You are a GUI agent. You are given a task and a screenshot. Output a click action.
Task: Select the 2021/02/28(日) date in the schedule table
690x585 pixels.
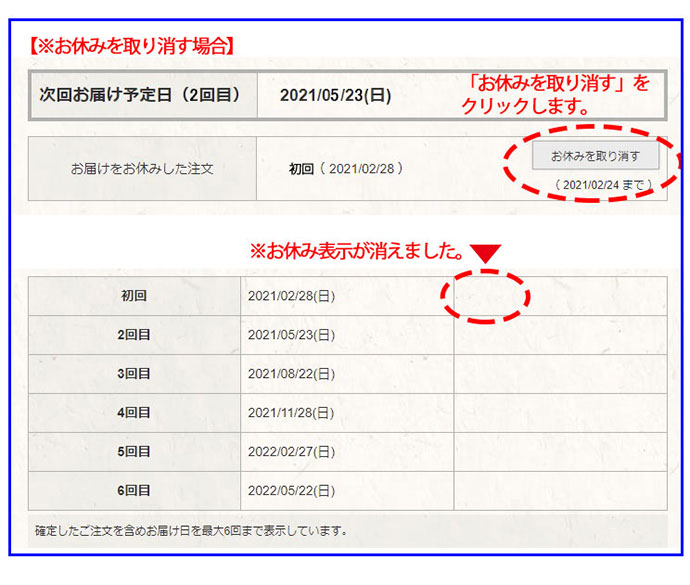291,296
